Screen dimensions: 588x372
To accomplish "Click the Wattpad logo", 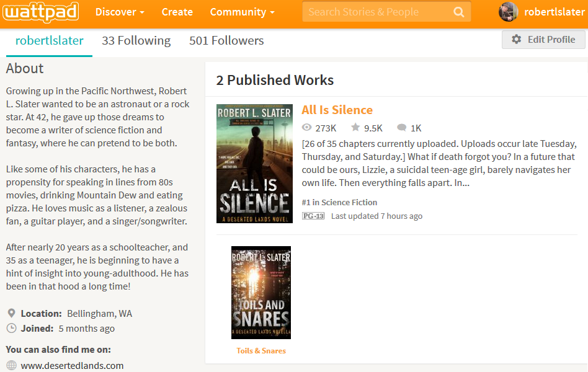I will pos(41,12).
